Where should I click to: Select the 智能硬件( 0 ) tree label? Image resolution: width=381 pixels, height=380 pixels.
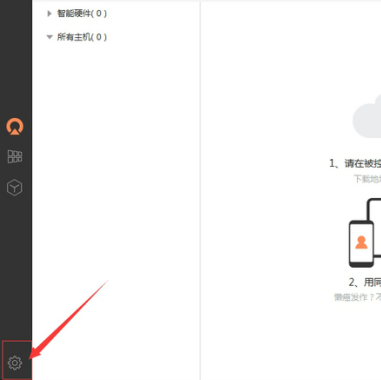(82, 13)
